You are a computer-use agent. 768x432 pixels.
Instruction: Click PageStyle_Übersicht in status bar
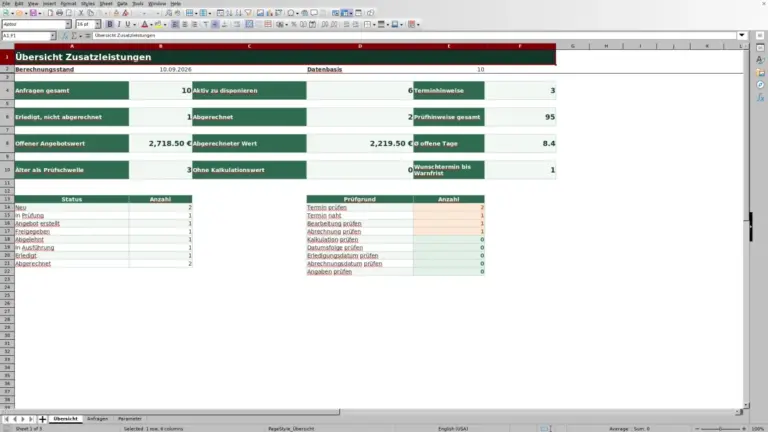tap(291, 429)
